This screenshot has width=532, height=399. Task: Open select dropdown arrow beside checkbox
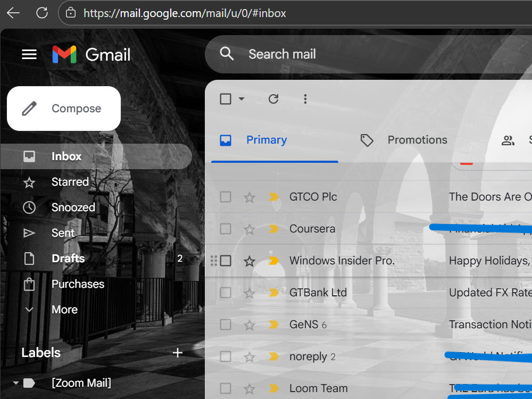[x=241, y=99]
